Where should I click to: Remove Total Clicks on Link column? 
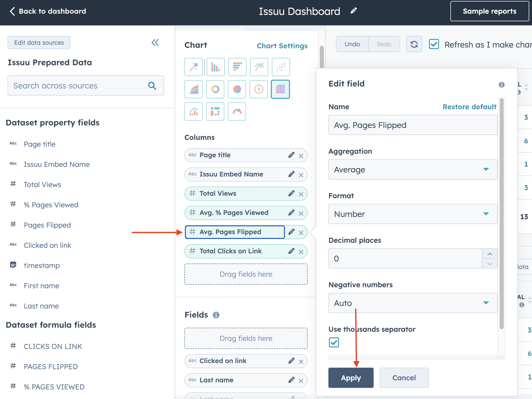tap(301, 252)
